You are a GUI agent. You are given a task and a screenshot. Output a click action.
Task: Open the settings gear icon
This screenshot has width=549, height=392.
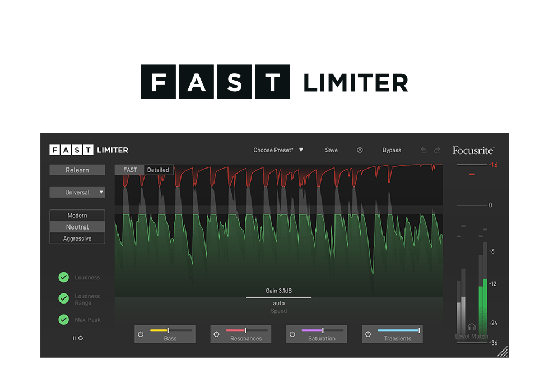(x=360, y=150)
